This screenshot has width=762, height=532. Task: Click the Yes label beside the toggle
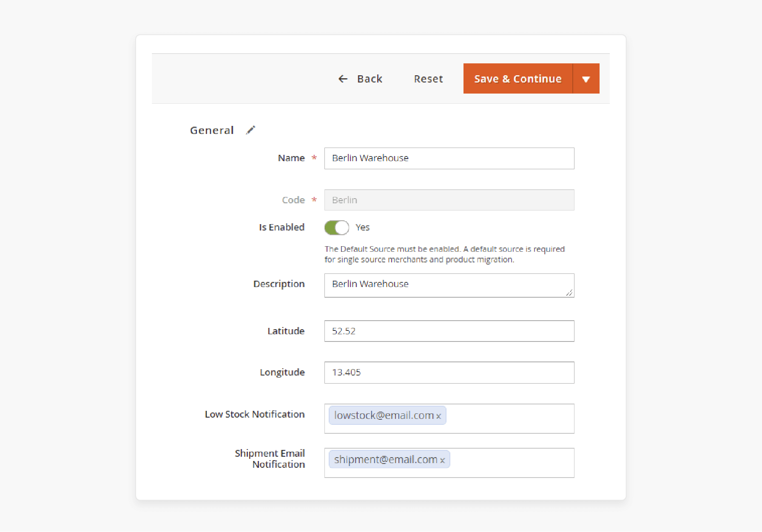[x=363, y=228]
